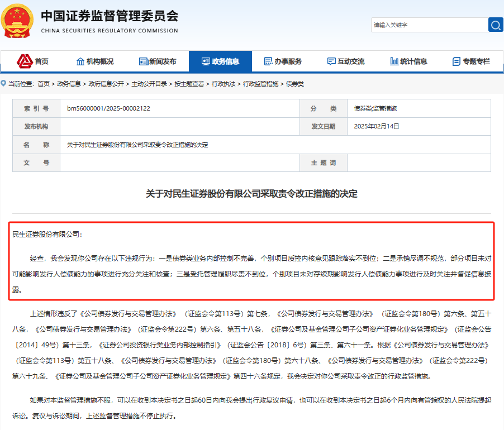Go to 首页 in the breadcrumb
Image resolution: width=504 pixels, height=430 pixels.
[44, 84]
